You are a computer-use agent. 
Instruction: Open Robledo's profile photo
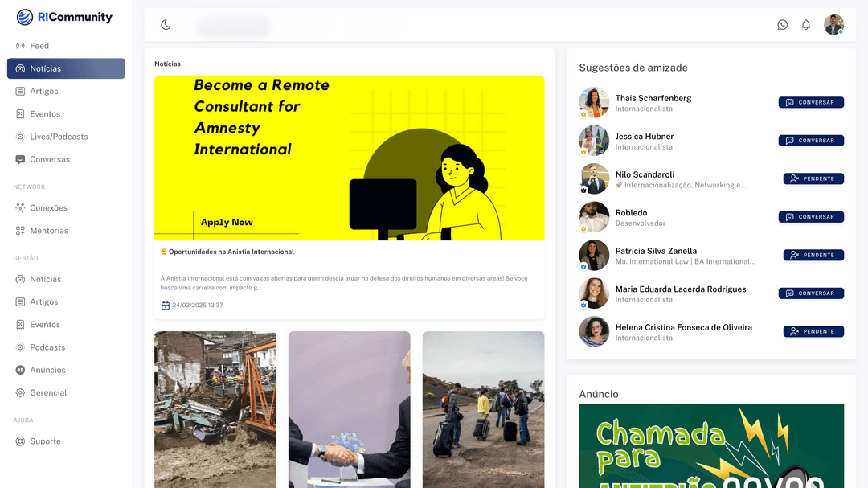click(x=594, y=217)
